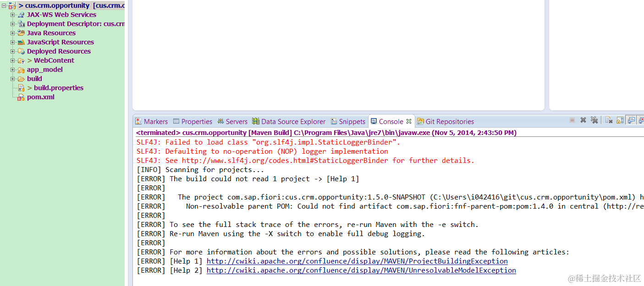Viewport: 644px width, 286px height.
Task: Select the Console tab
Action: [391, 121]
